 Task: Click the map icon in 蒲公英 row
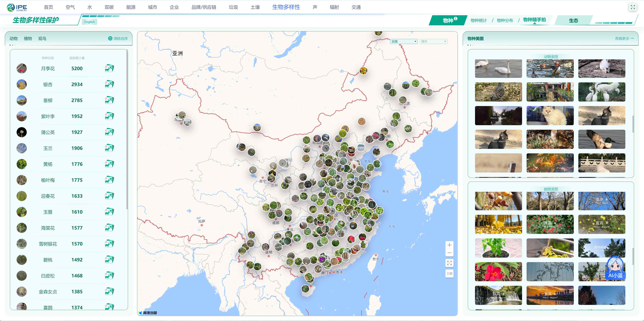click(x=109, y=132)
